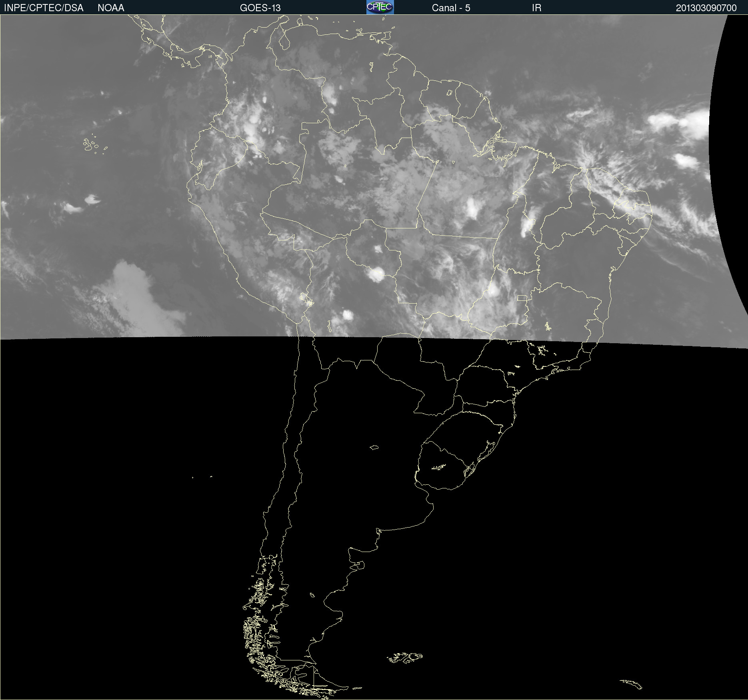Screen dimensions: 748x700
Task: Click the NOAA label in header
Action: [111, 8]
